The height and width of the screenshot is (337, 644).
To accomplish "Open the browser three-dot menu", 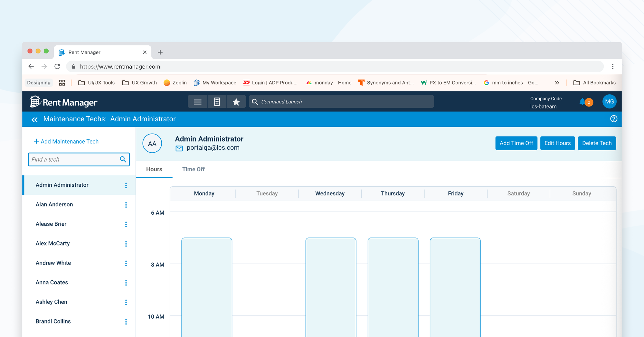I will 612,66.
